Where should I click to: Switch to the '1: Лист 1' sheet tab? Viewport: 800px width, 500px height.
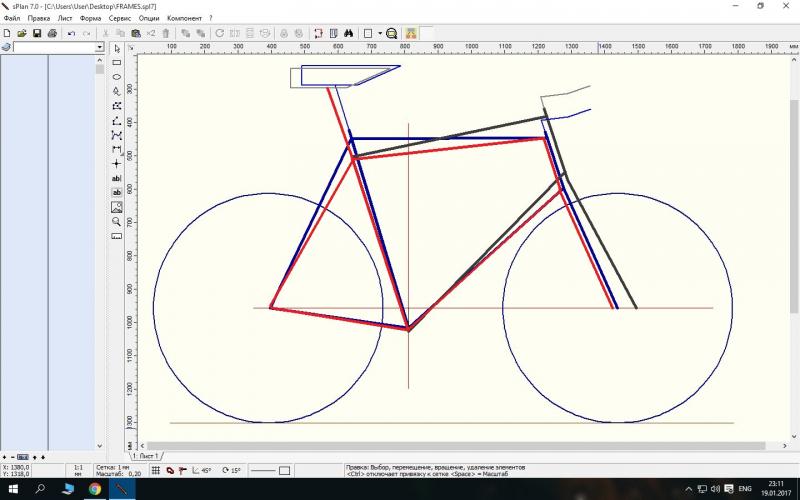147,456
